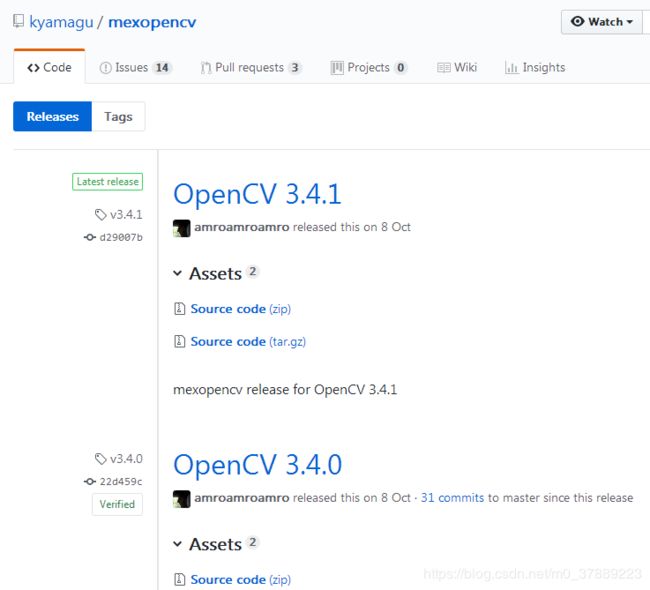Switch to the Issues tab
The image size is (650, 590).
[x=136, y=67]
